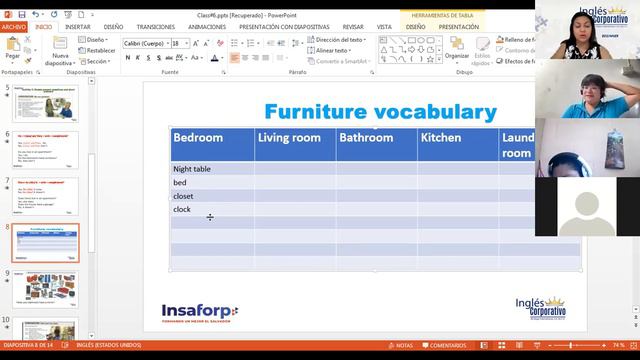Click the 'closet' table cell
Screen dimensions: 640x360
tap(212, 196)
